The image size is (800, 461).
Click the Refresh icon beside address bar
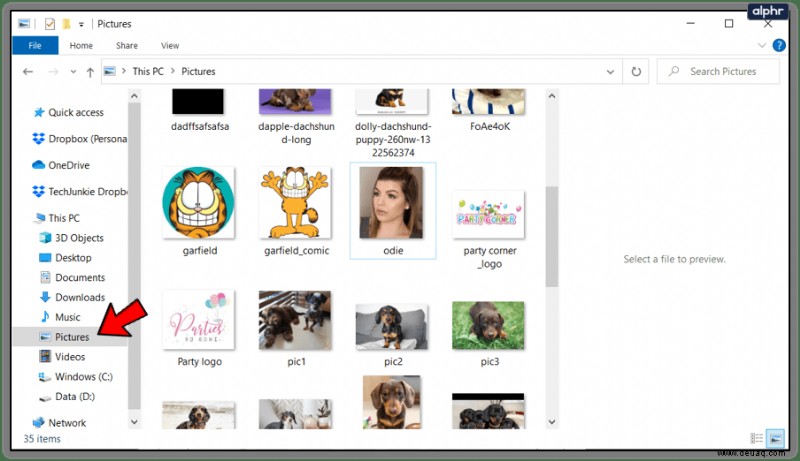coord(636,71)
